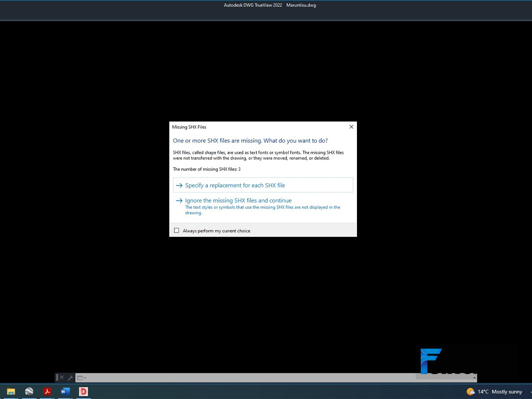This screenshot has width=532, height=399.
Task: Click the arrow beside Ignore the missing SHX files
Action: [179, 201]
